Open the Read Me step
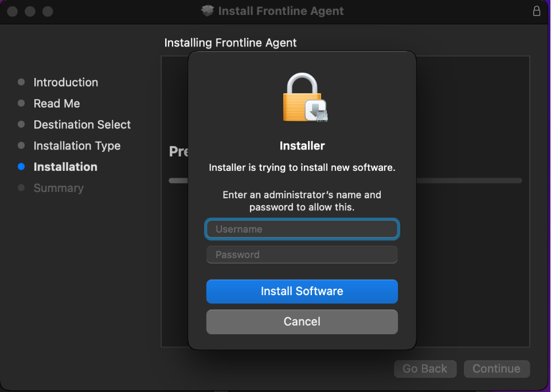The height and width of the screenshot is (392, 551). click(57, 104)
